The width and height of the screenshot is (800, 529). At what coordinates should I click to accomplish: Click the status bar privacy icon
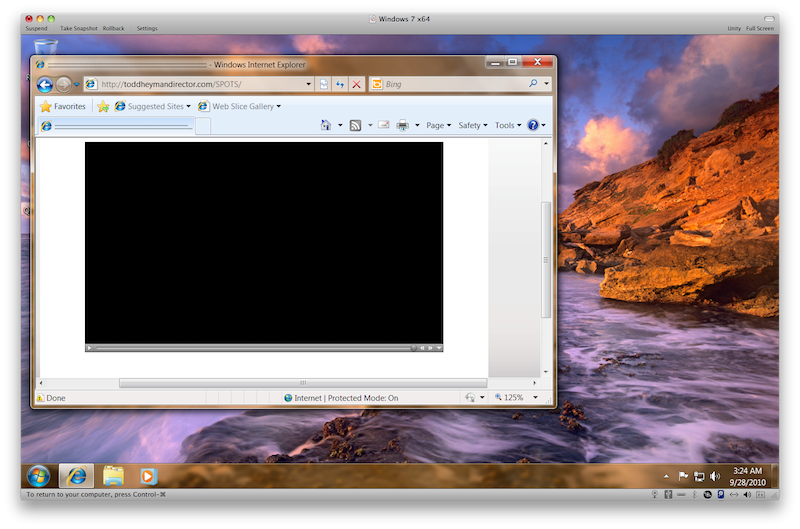(x=470, y=397)
